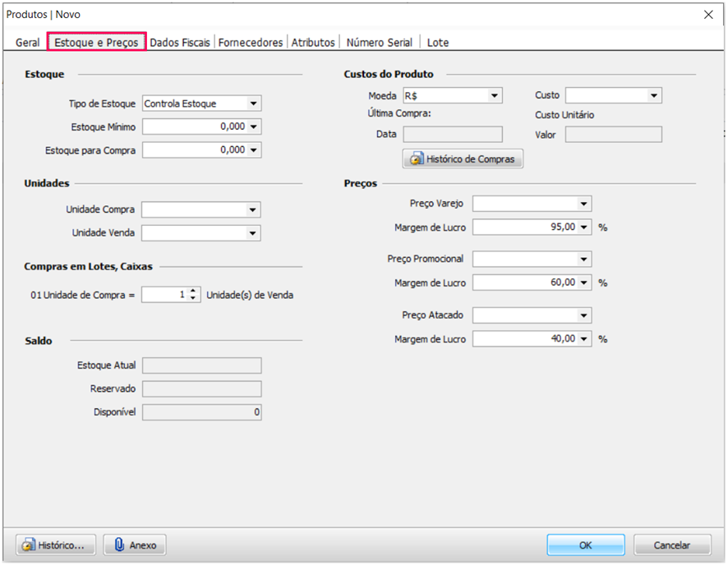Expand the Preço Promocional dropdown
Image resolution: width=728 pixels, height=565 pixels.
click(x=583, y=260)
